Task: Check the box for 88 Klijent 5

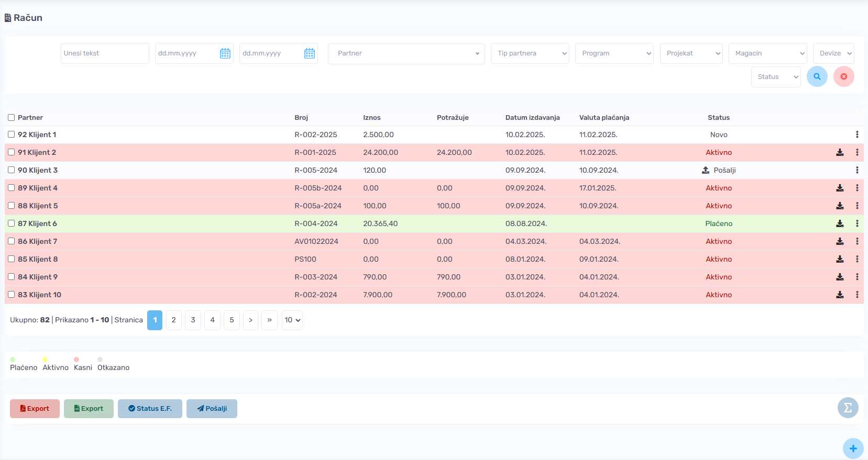Action: click(x=11, y=206)
